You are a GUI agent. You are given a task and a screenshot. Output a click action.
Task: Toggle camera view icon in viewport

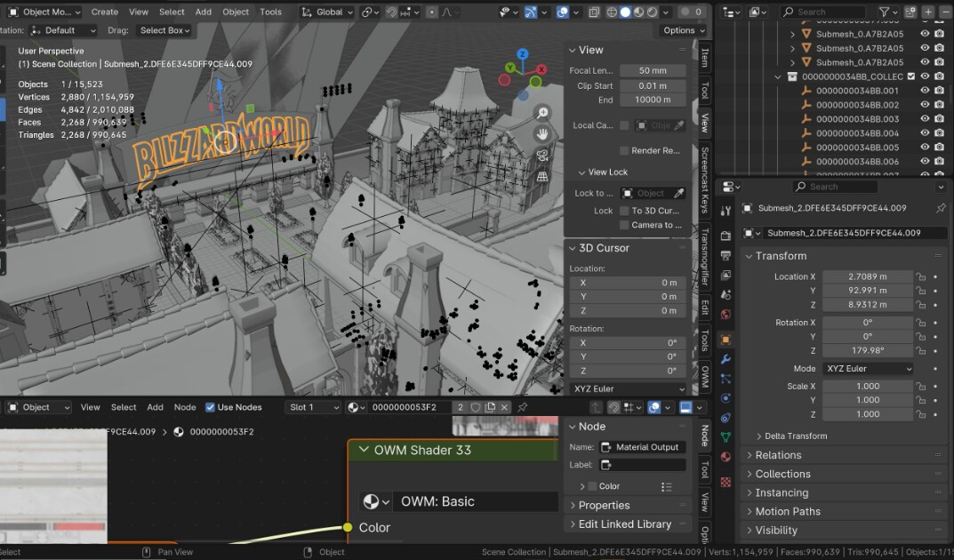click(542, 155)
